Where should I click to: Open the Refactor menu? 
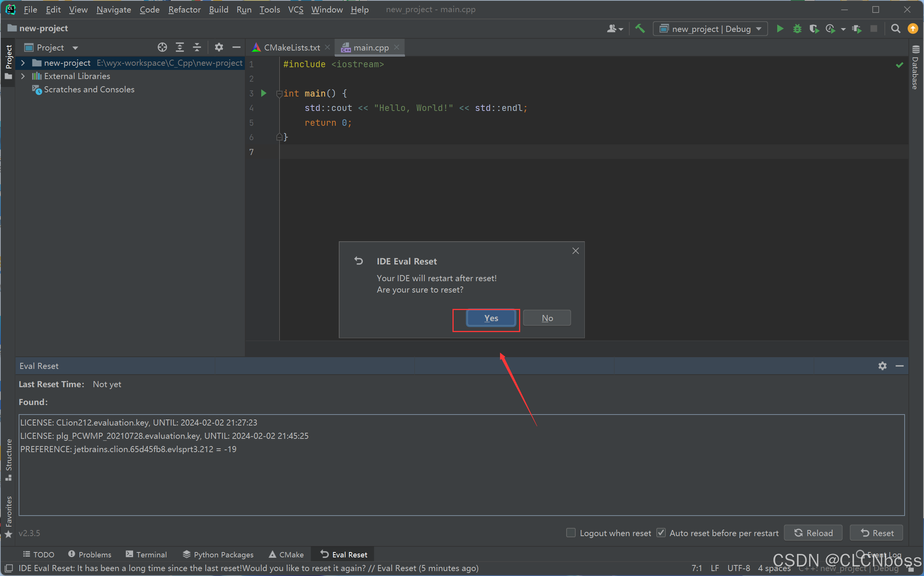tap(184, 9)
